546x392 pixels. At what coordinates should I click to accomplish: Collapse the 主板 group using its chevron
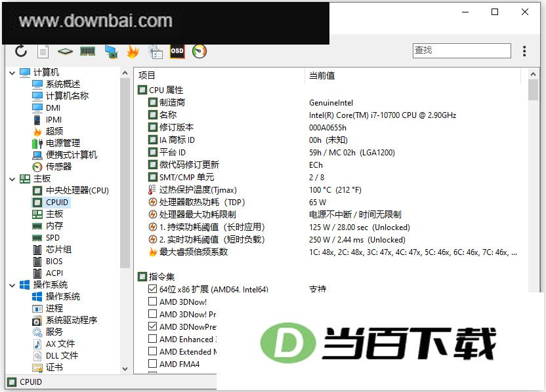[12, 179]
